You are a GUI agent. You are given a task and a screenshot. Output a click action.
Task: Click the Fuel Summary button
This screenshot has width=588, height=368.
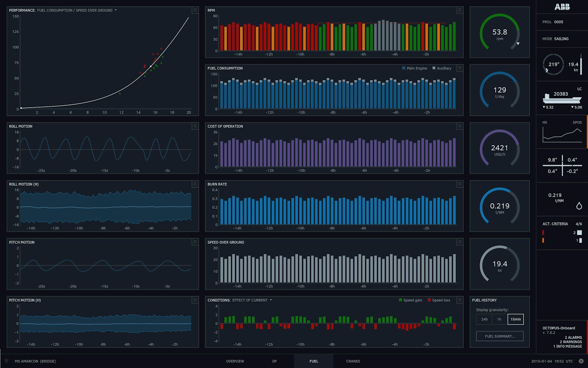click(x=500, y=336)
